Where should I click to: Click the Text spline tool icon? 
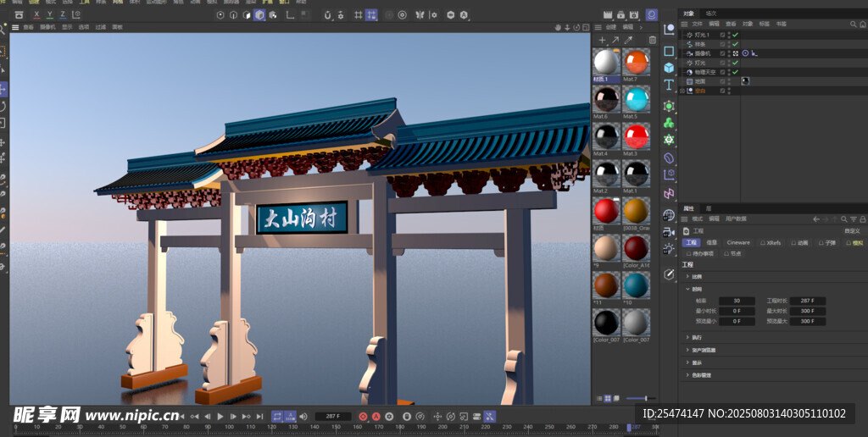669,86
